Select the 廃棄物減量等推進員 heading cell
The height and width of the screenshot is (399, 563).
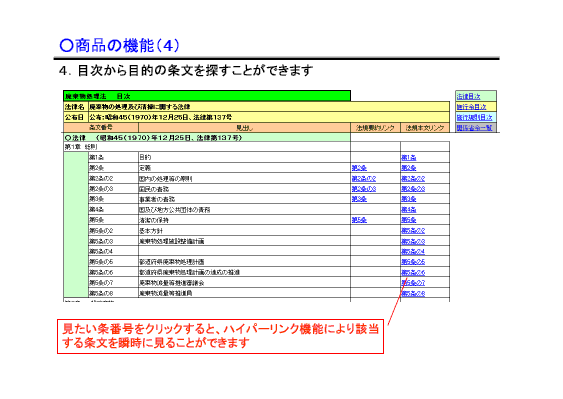pos(244,293)
